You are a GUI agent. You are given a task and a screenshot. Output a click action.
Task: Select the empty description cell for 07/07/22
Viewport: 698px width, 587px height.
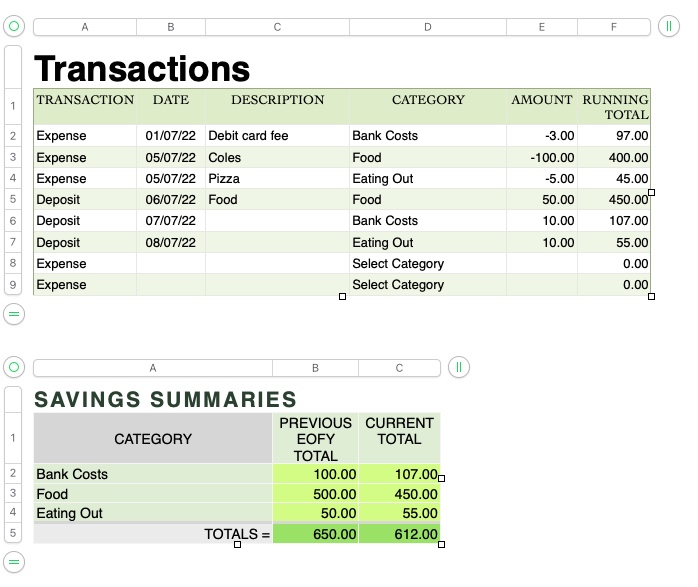(277, 221)
